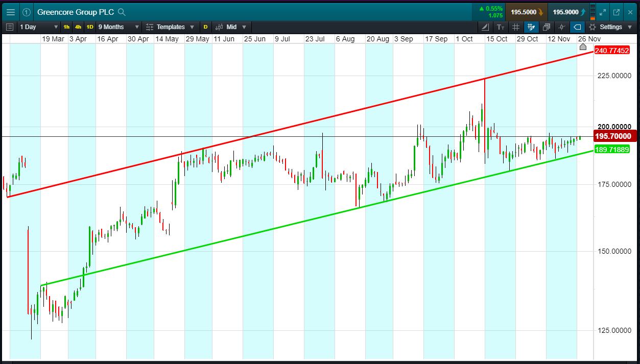Image resolution: width=640 pixels, height=364 pixels.
Task: Toggle the price label tag icon
Action: click(577, 27)
